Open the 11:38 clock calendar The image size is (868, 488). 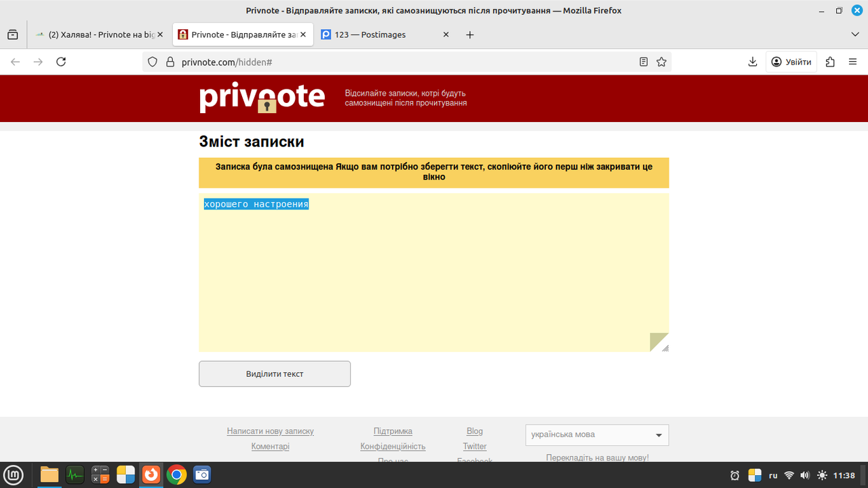tap(844, 475)
